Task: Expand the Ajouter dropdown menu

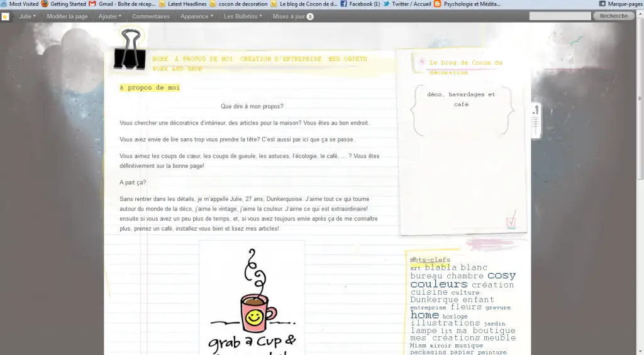Action: coord(109,16)
